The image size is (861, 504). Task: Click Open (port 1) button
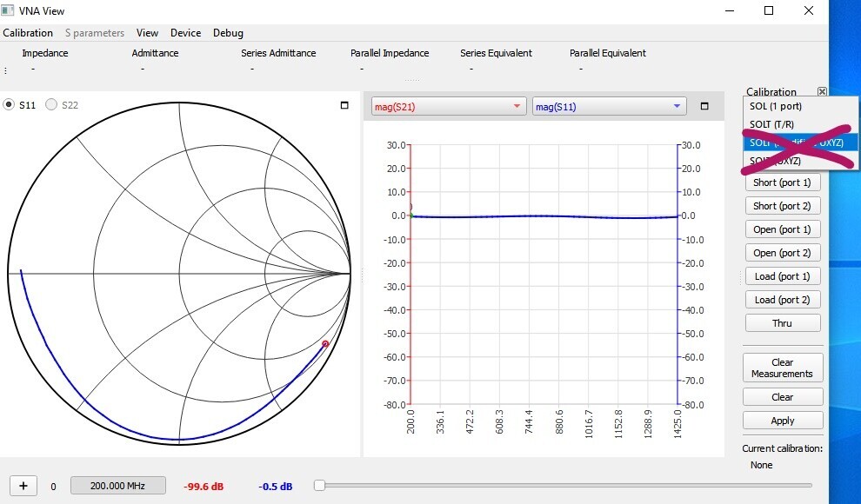coord(783,229)
